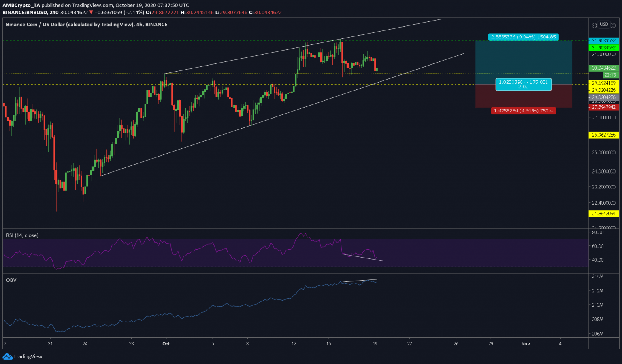Select the red stop loss label 4.91%
This screenshot has width=622, height=364.
(523, 111)
